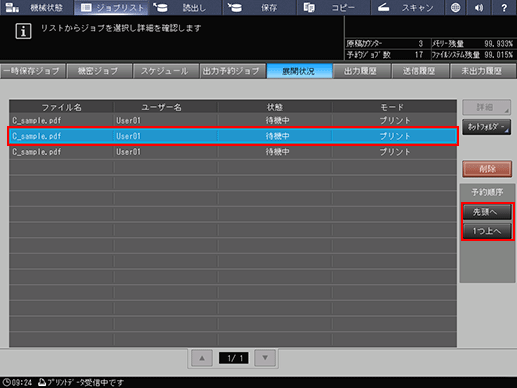
Task: Click the red 削除 delete button
Action: tap(487, 169)
